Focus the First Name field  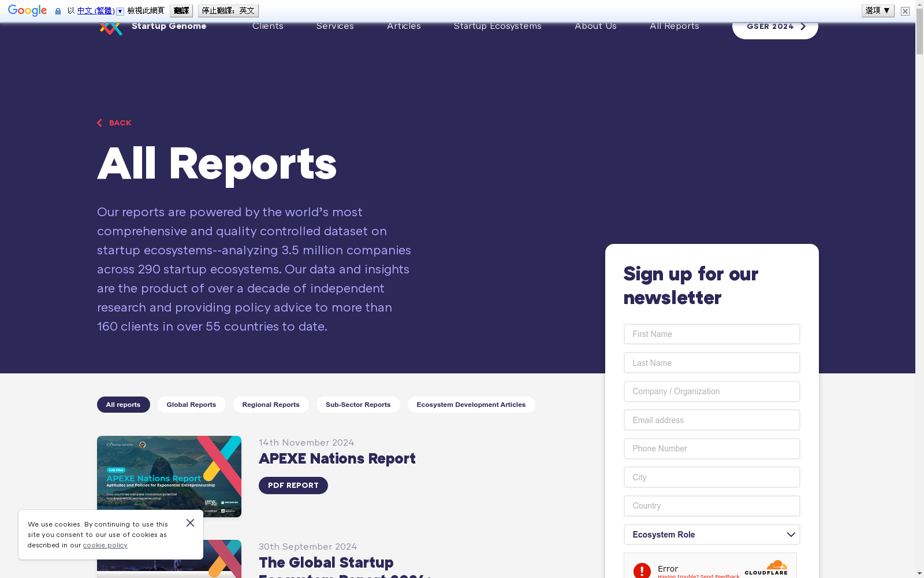coord(711,334)
